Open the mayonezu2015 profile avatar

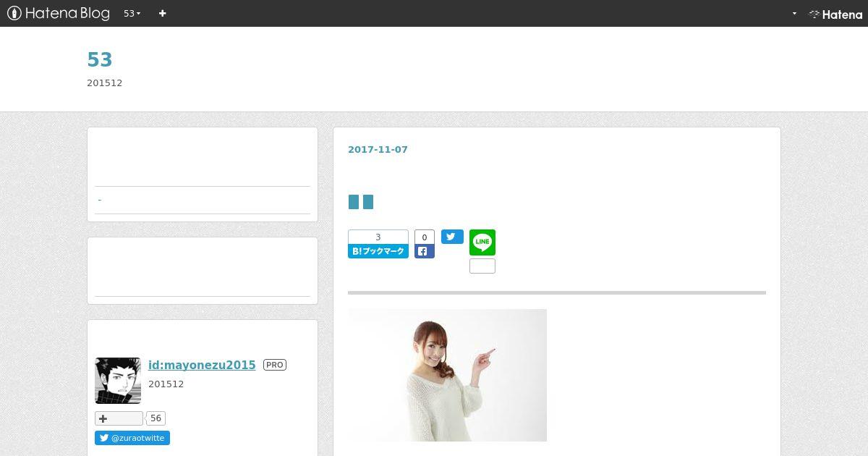tap(118, 380)
